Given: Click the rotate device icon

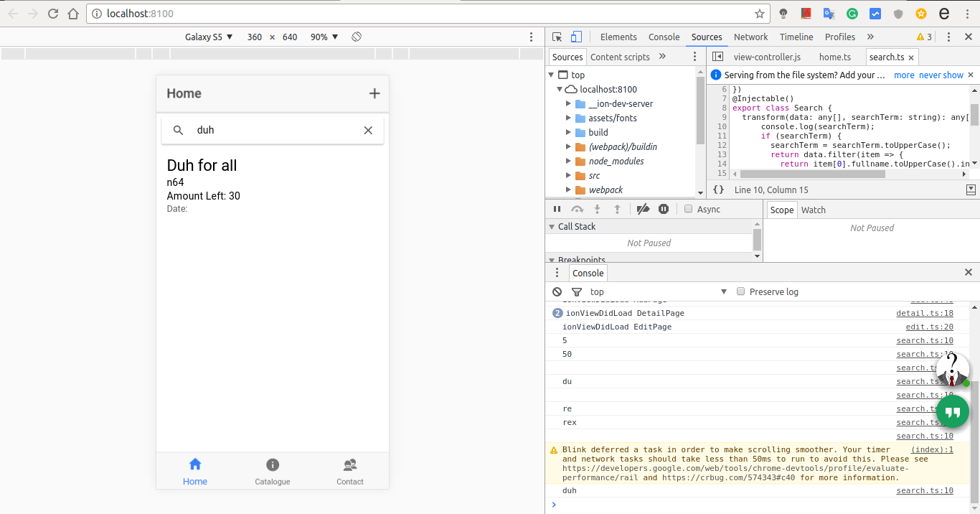Looking at the screenshot, I should 357,37.
